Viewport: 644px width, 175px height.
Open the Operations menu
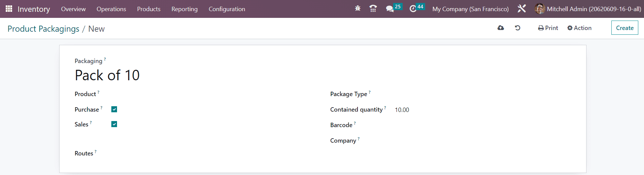111,9
